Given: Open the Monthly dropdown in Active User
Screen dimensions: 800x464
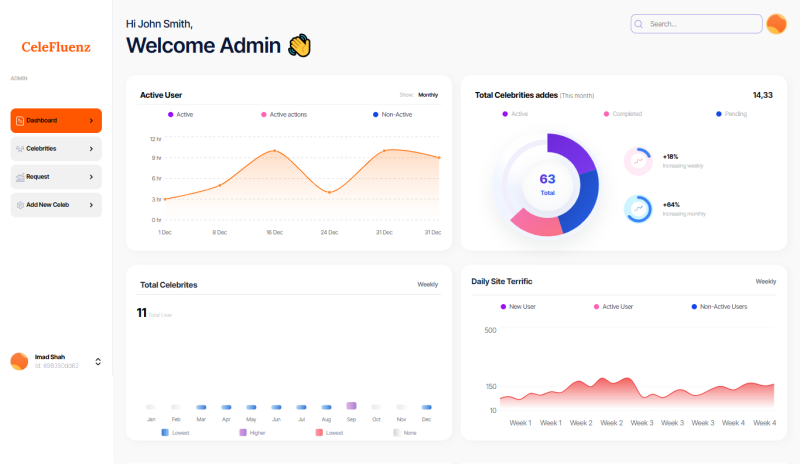Looking at the screenshot, I should click(x=428, y=95).
